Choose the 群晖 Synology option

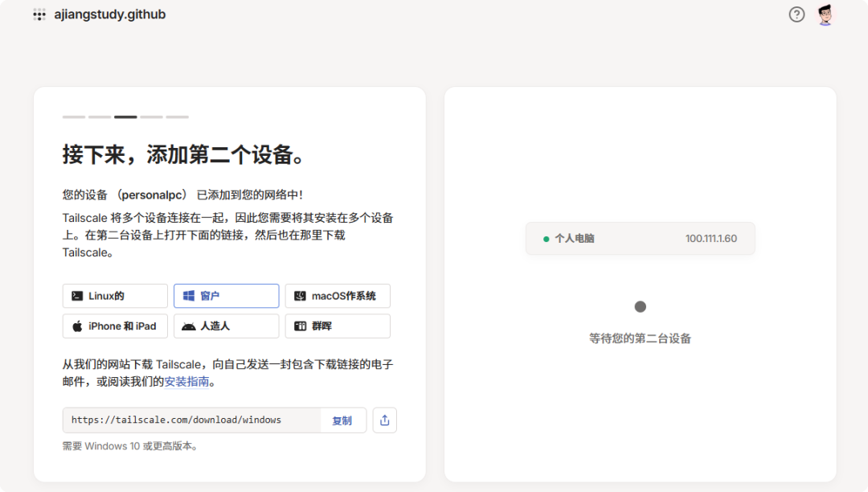tap(337, 326)
